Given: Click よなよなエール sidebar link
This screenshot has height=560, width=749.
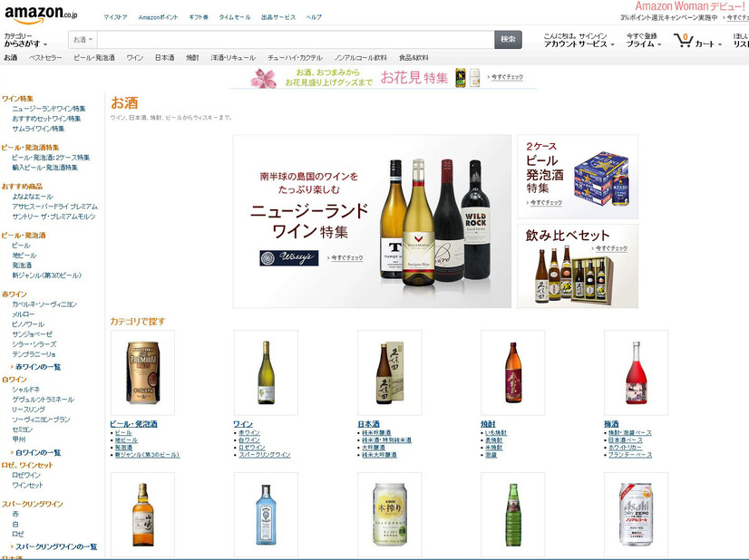Looking at the screenshot, I should pos(33,197).
